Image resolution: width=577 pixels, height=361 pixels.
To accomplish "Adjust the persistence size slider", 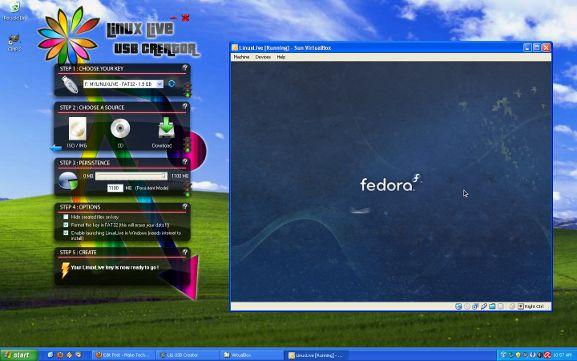I will pos(131,176).
